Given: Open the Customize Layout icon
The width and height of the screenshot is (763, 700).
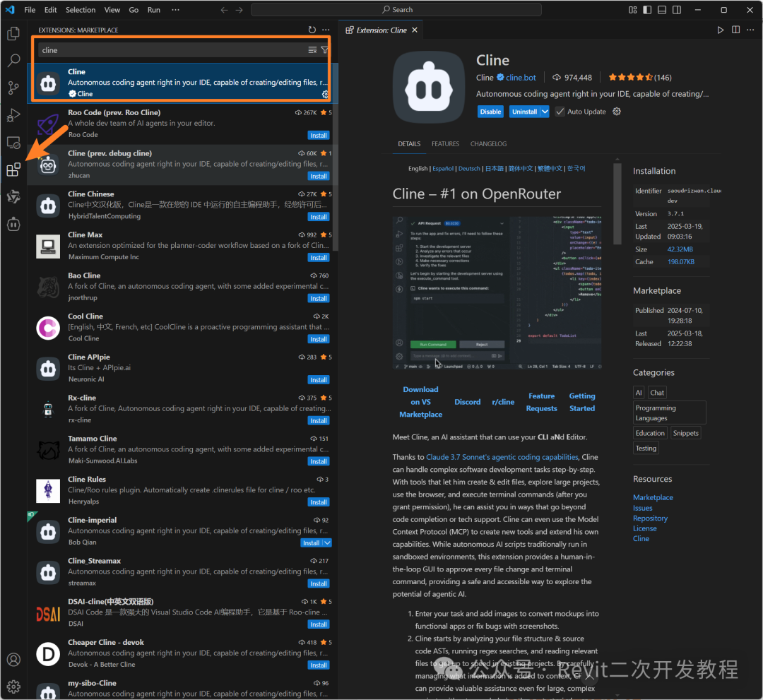Looking at the screenshot, I should [632, 10].
